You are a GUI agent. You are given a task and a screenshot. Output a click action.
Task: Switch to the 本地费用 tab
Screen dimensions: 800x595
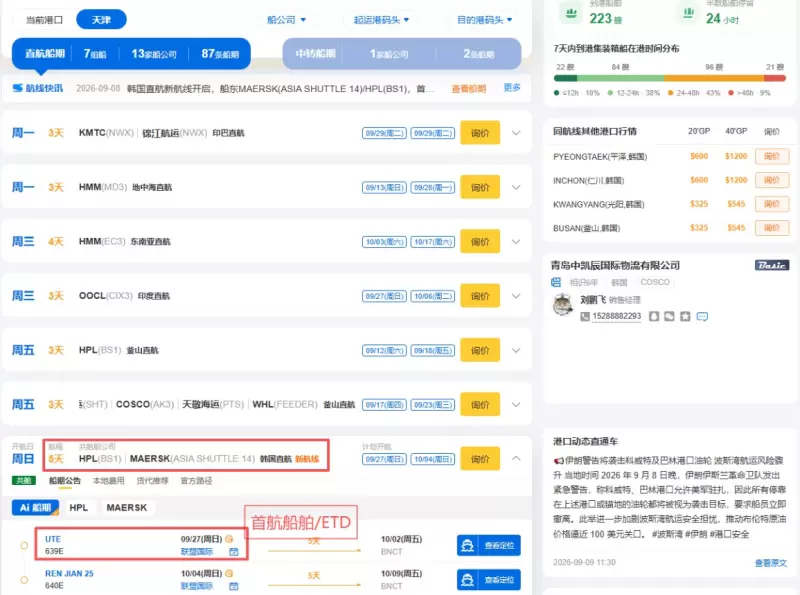(109, 481)
